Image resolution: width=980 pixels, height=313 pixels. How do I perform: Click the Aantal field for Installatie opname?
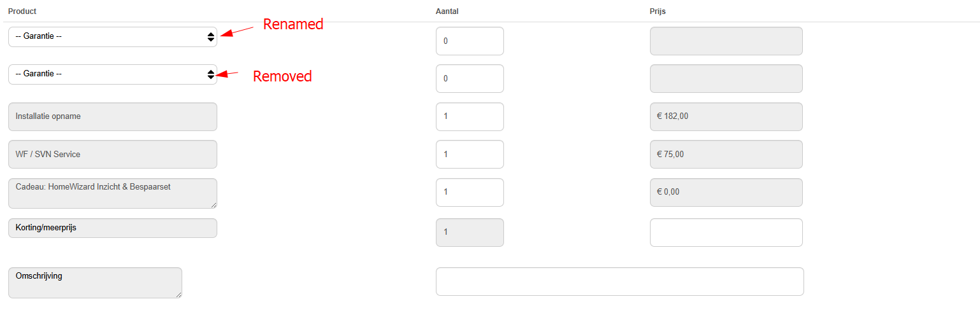pyautogui.click(x=470, y=116)
